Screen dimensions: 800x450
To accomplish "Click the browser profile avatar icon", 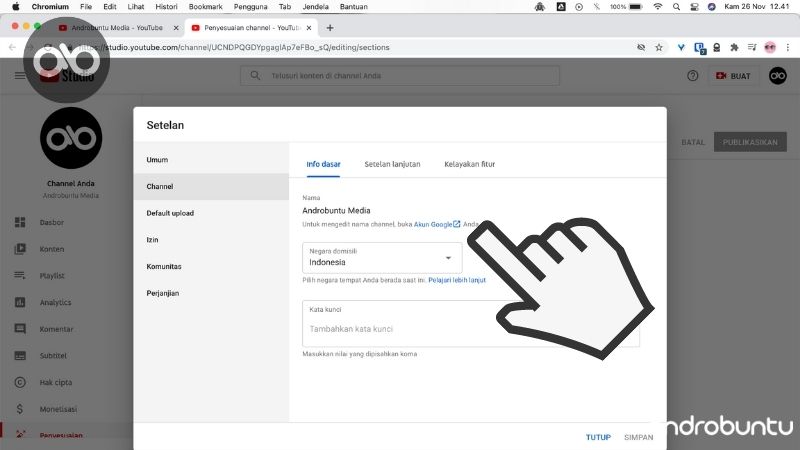I will (x=770, y=47).
